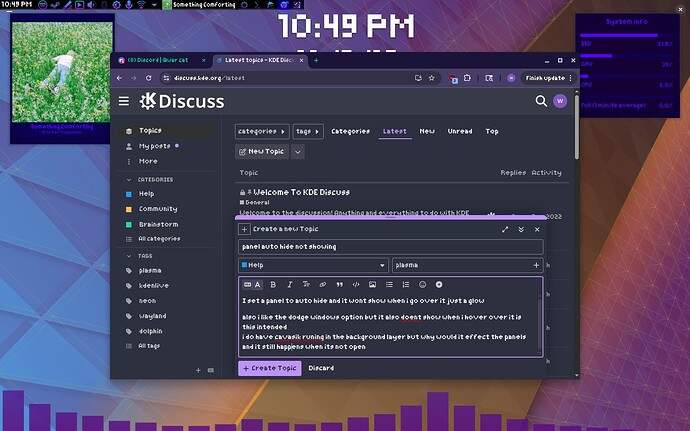
Task: Switch to the Categories tab
Action: coord(350,131)
